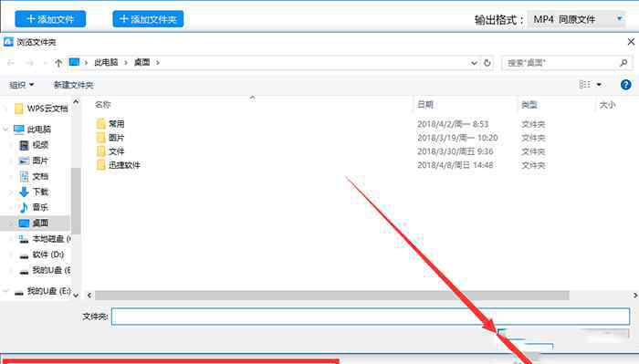Sort by 日期 column header

click(x=425, y=105)
